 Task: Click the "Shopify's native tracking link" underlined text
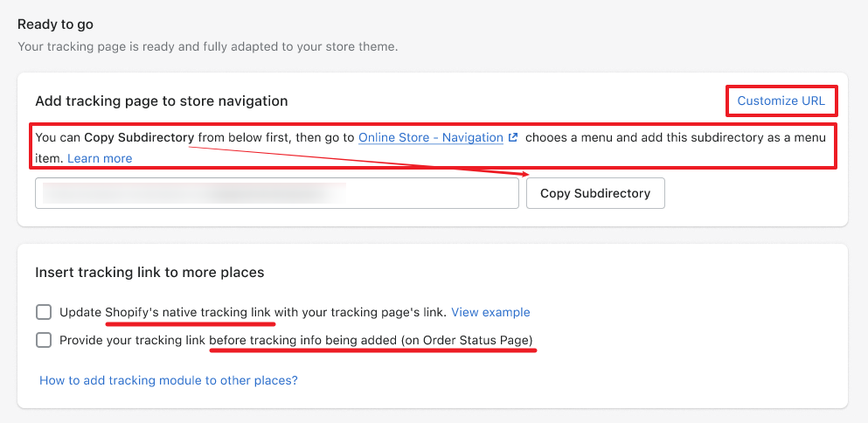[190, 312]
